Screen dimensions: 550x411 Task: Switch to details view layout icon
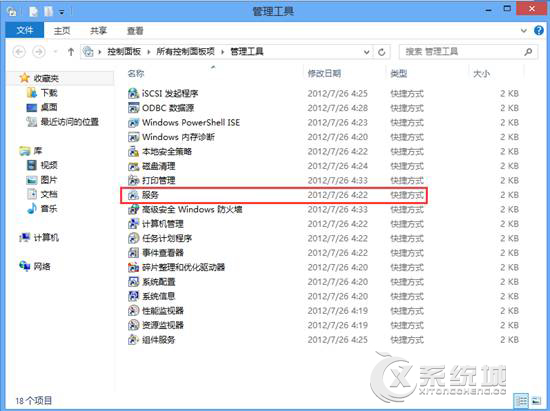pyautogui.click(x=521, y=400)
